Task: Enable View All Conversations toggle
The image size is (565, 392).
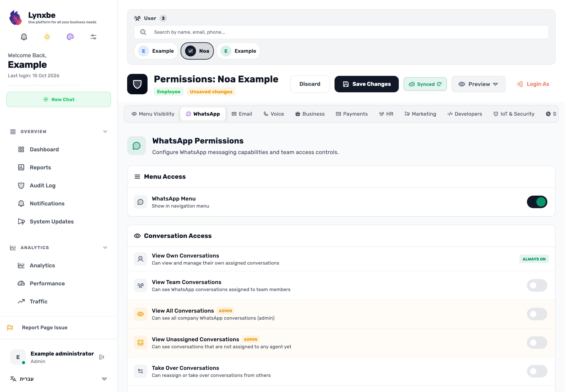Action: tap(537, 314)
